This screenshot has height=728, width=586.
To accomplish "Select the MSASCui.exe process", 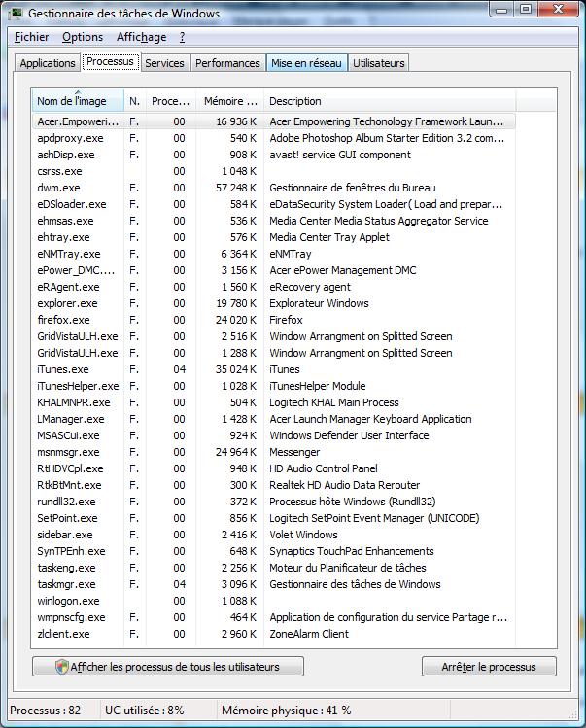I will (274, 435).
